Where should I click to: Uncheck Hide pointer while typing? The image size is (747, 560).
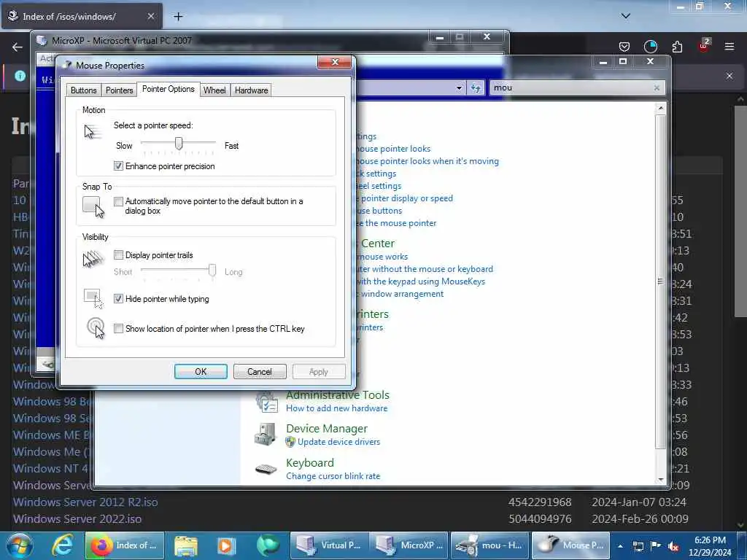118,298
